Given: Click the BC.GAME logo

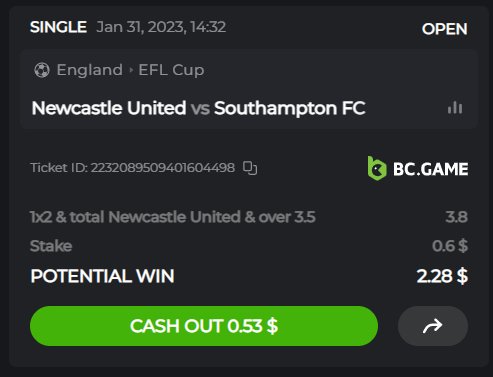Looking at the screenshot, I should tap(418, 168).
